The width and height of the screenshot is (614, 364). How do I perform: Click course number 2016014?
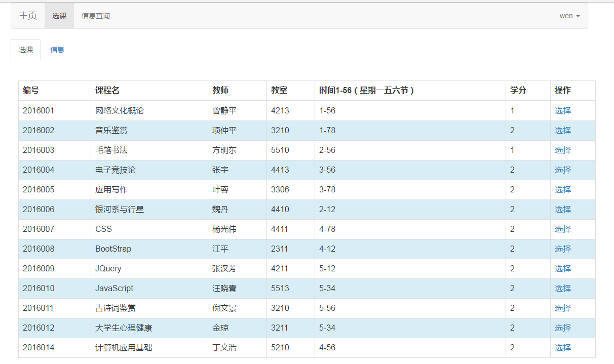(x=39, y=347)
